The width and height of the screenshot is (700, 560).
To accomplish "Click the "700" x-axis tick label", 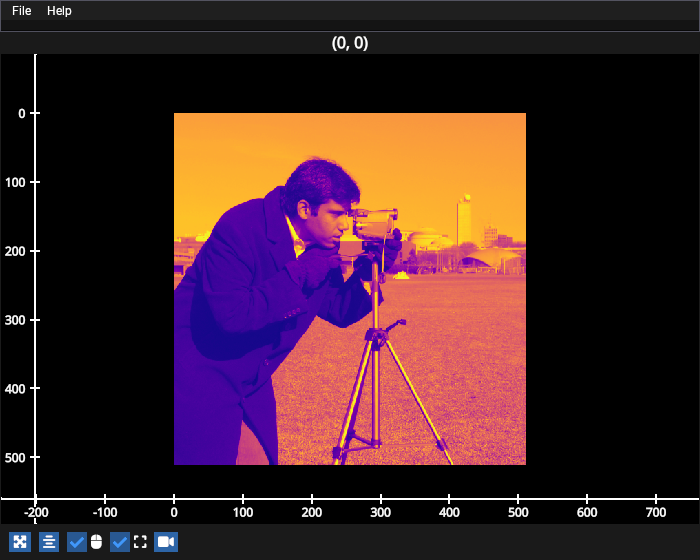I will click(656, 512).
